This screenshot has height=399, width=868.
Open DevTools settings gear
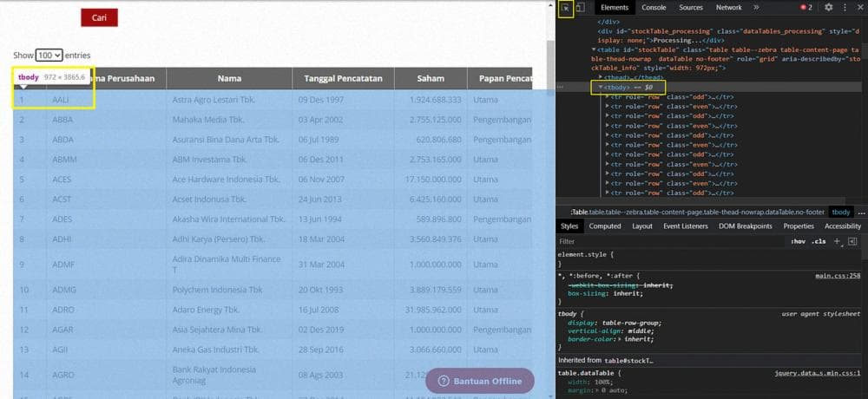(x=829, y=8)
